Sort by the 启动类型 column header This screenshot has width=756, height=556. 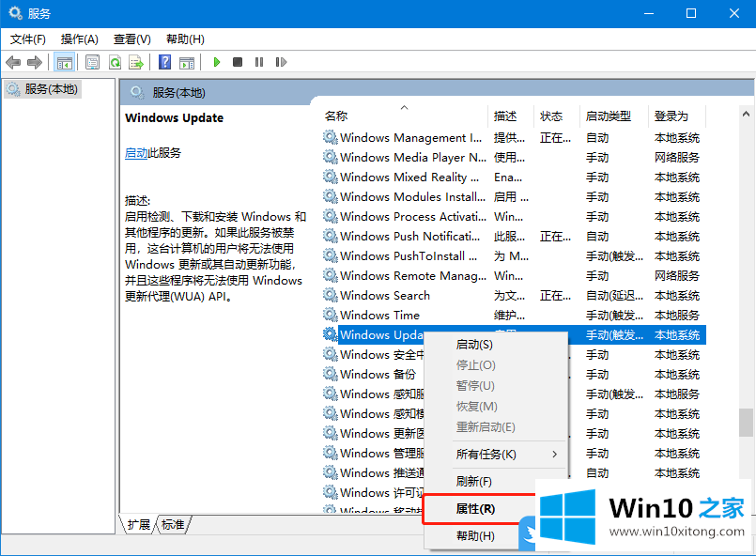click(x=614, y=116)
